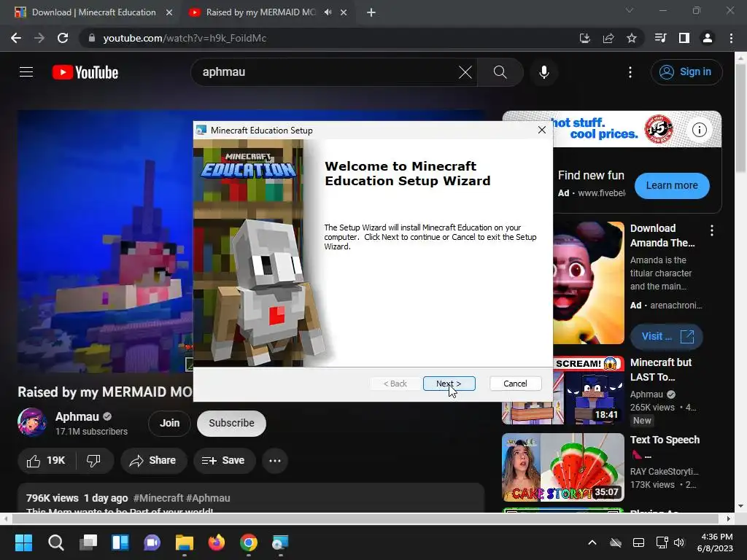Open options menu for Amanda ad
This screenshot has height=560, width=747.
pyautogui.click(x=712, y=230)
